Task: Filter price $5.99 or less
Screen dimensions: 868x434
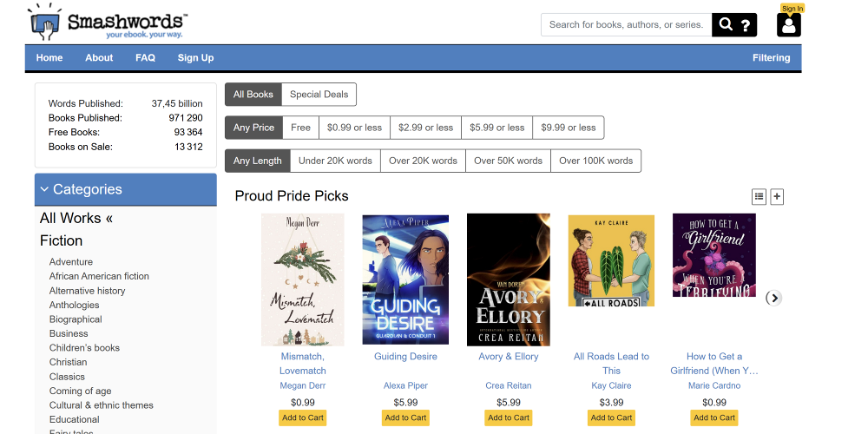Action: click(497, 128)
